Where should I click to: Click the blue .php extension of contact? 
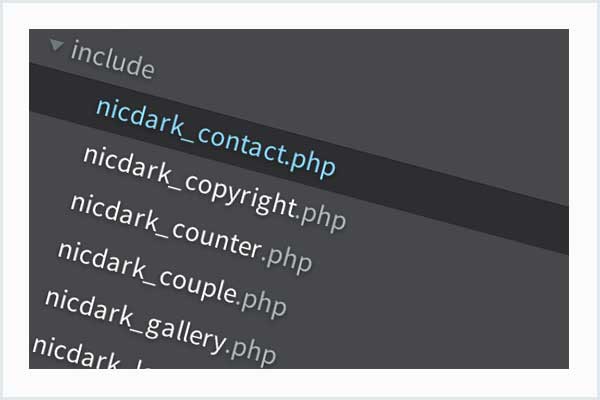pyautogui.click(x=310, y=164)
